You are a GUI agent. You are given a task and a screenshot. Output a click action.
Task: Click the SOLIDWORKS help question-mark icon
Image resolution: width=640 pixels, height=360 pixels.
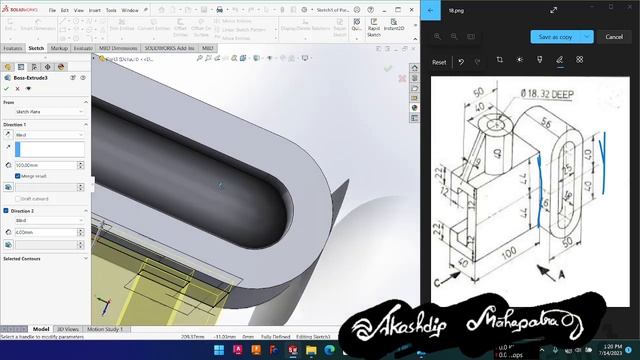(x=370, y=10)
